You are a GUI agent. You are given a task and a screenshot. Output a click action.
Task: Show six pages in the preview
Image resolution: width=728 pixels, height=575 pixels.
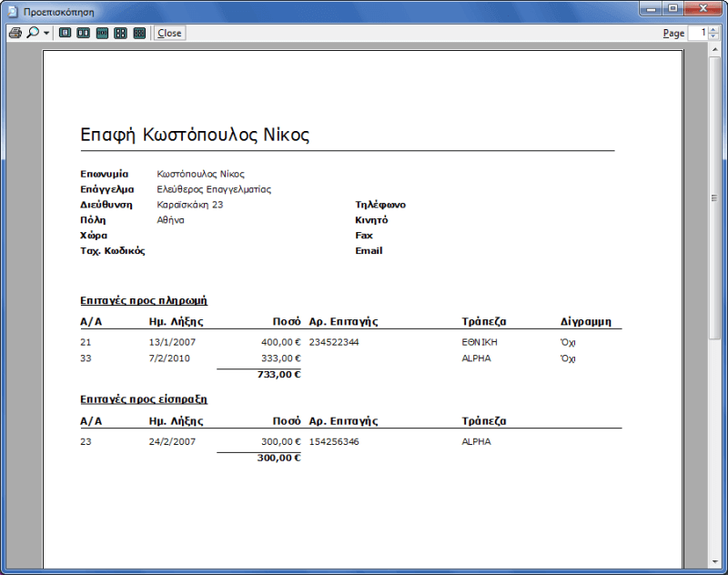(139, 33)
